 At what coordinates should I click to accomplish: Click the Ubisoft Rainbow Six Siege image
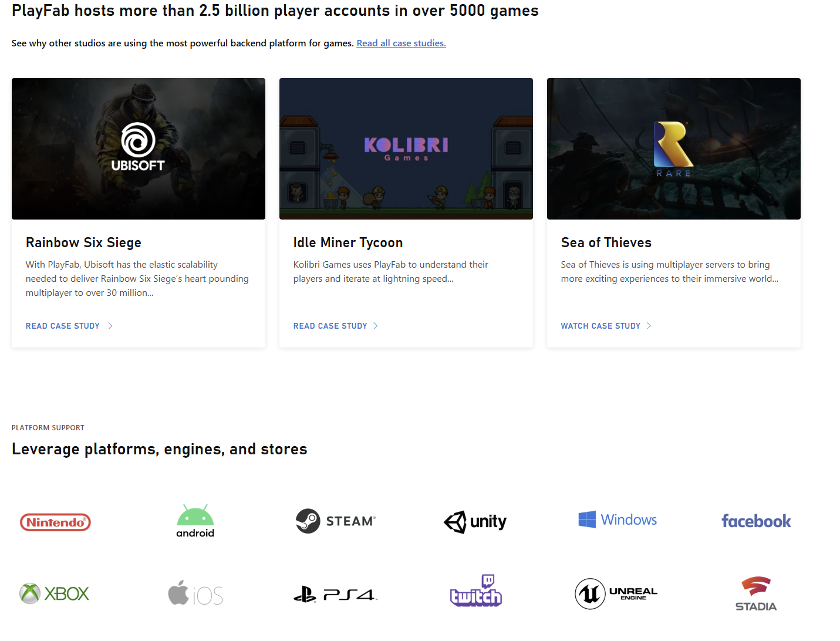click(x=139, y=149)
